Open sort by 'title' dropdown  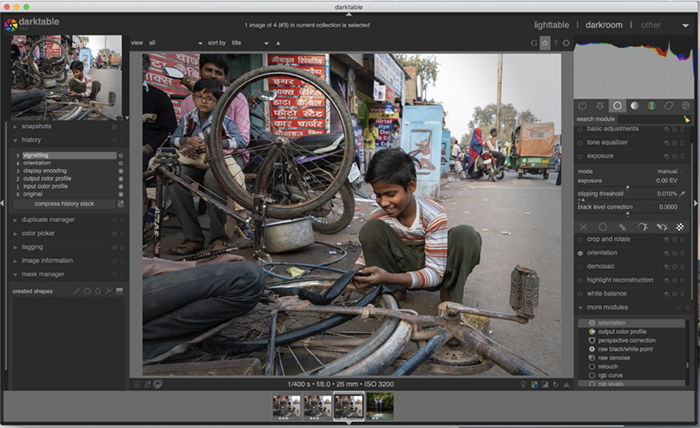tap(250, 43)
